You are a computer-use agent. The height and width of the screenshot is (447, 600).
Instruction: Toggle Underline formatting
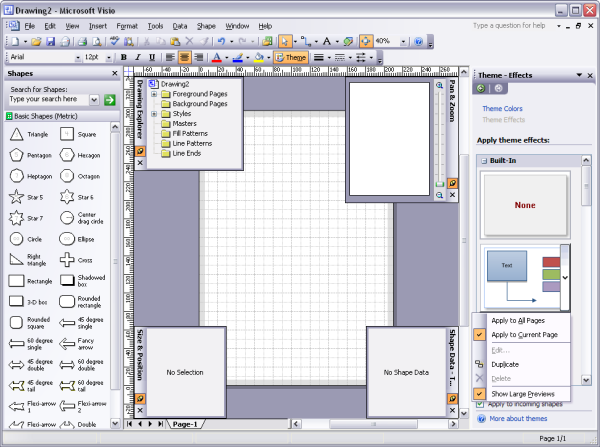(x=152, y=57)
